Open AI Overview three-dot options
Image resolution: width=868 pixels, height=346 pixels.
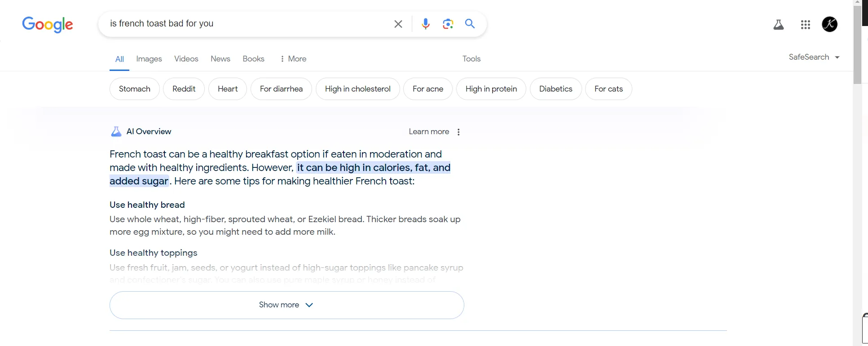point(458,132)
